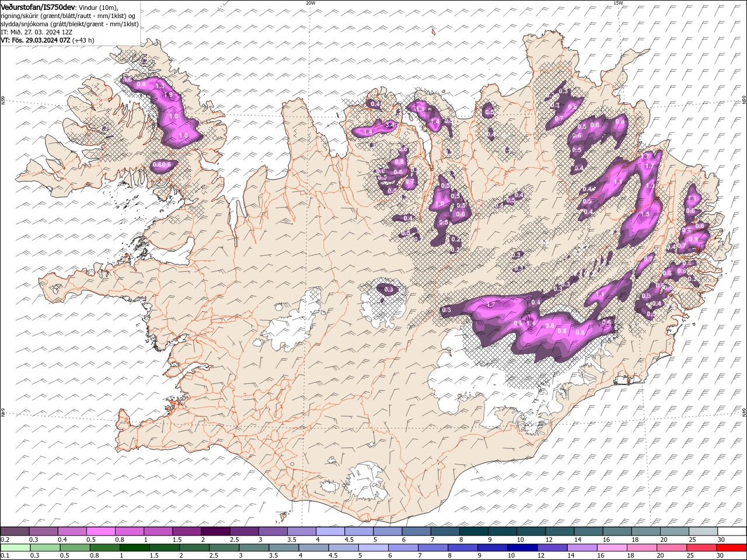Click the 'VT: Fös. 29.03.2024 07Z' valid time

coord(36,40)
